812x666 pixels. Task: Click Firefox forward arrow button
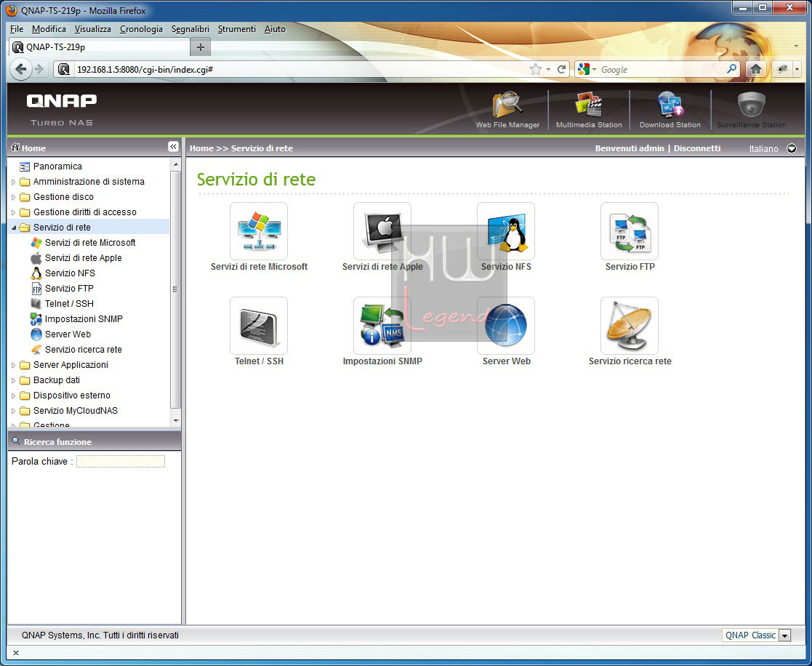coord(39,69)
